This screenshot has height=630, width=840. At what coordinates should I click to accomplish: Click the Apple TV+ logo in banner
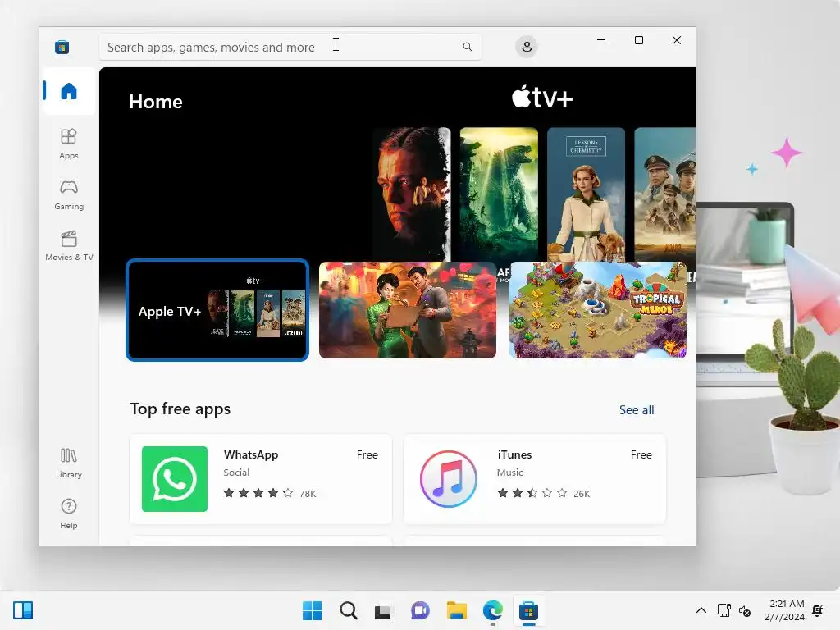point(542,98)
